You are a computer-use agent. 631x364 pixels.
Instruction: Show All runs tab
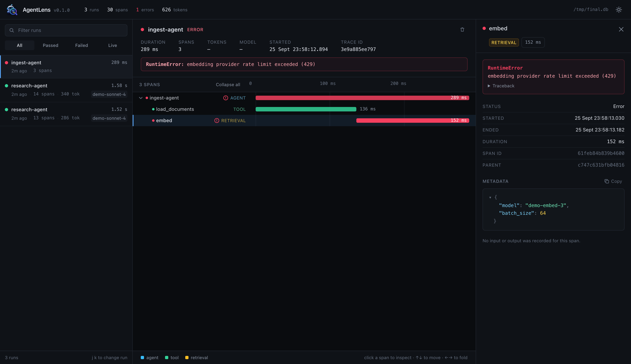[x=19, y=45]
